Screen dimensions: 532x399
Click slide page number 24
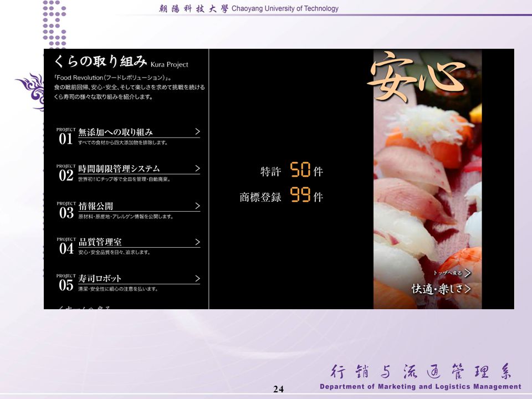(x=279, y=389)
